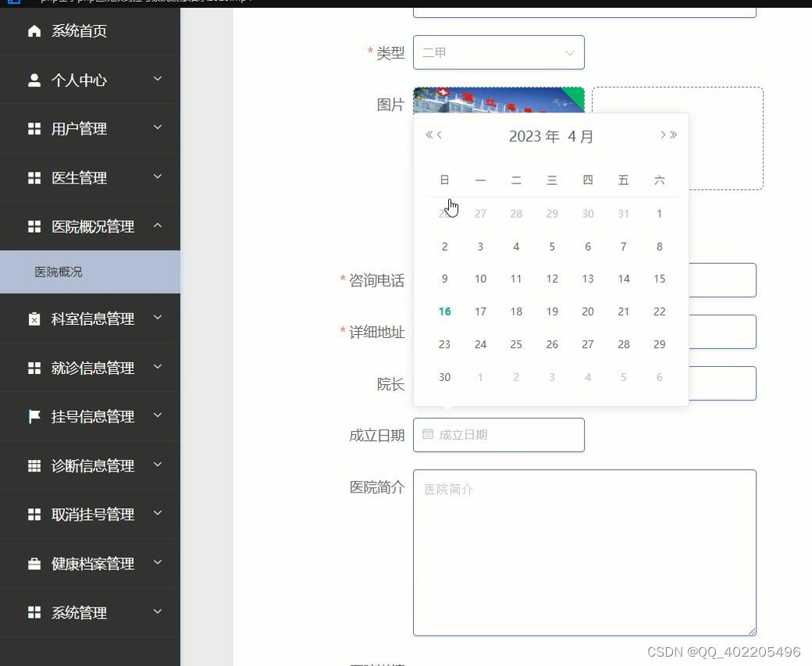The width and height of the screenshot is (812, 666).
Task: Click the 健康档案管理 briefcase icon
Action: [34, 563]
